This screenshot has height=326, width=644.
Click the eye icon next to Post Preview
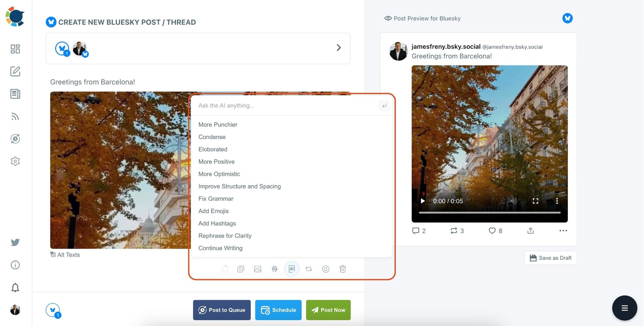[388, 18]
